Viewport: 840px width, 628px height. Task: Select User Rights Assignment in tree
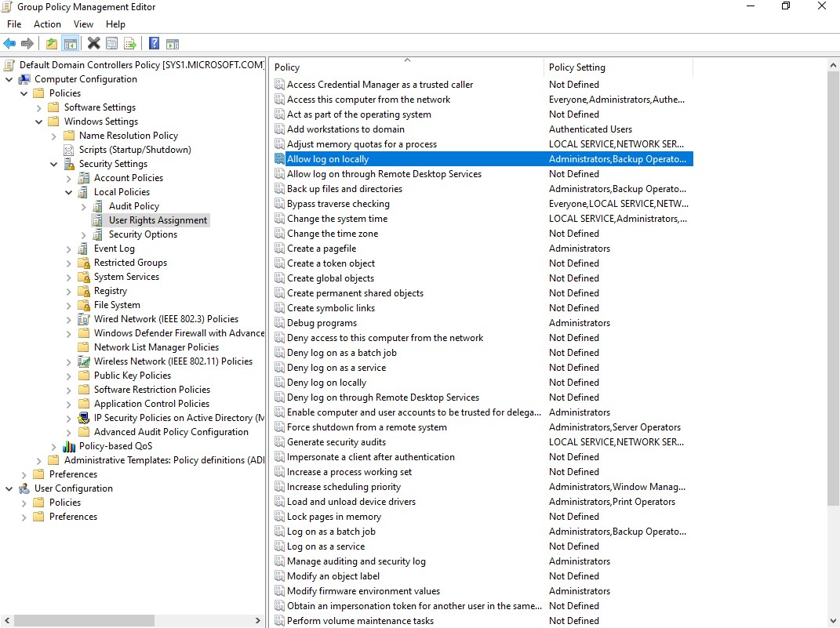(x=158, y=220)
